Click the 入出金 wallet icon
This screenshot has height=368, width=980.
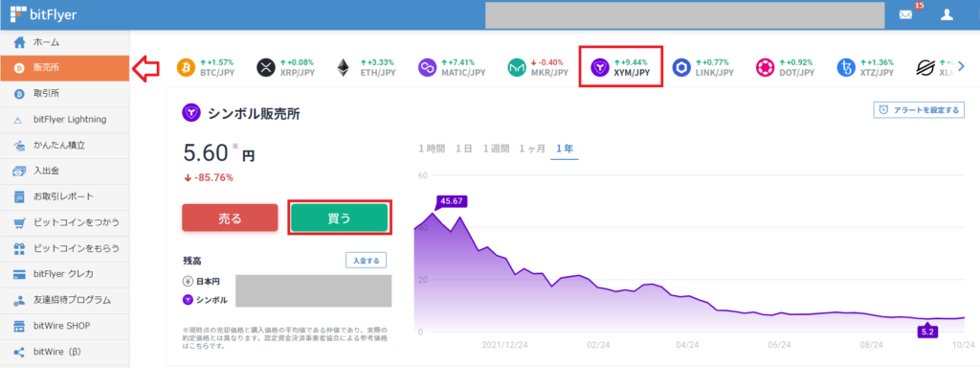[19, 171]
